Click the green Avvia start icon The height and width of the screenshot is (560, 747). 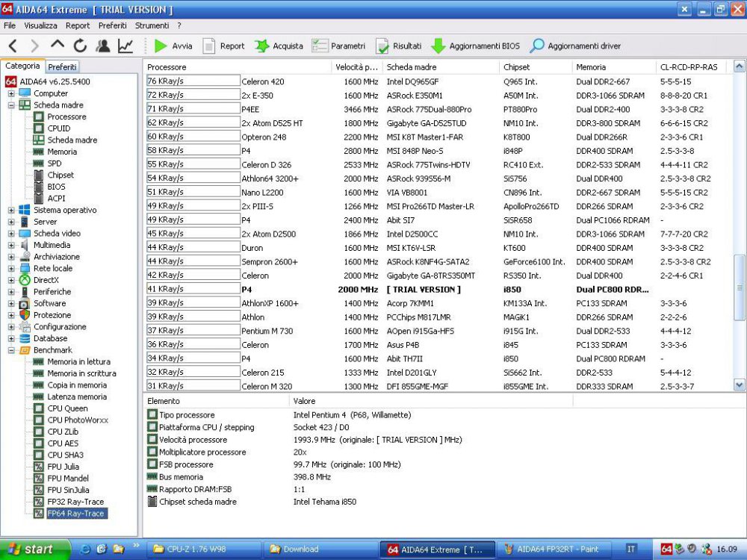click(161, 46)
